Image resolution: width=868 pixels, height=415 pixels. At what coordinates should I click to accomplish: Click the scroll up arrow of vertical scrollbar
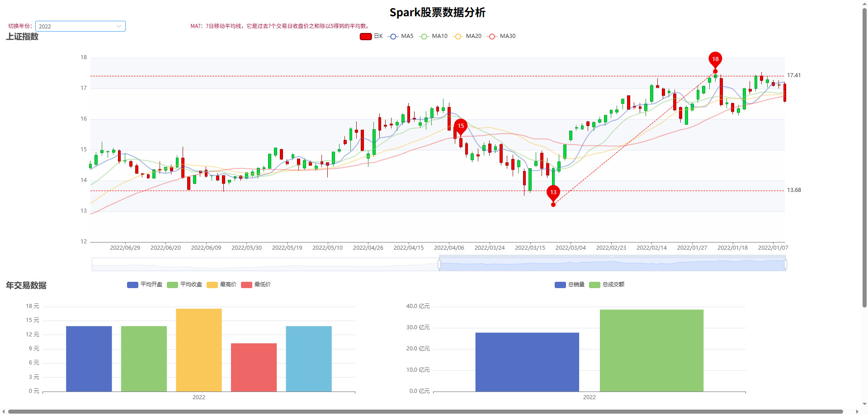(864, 3)
